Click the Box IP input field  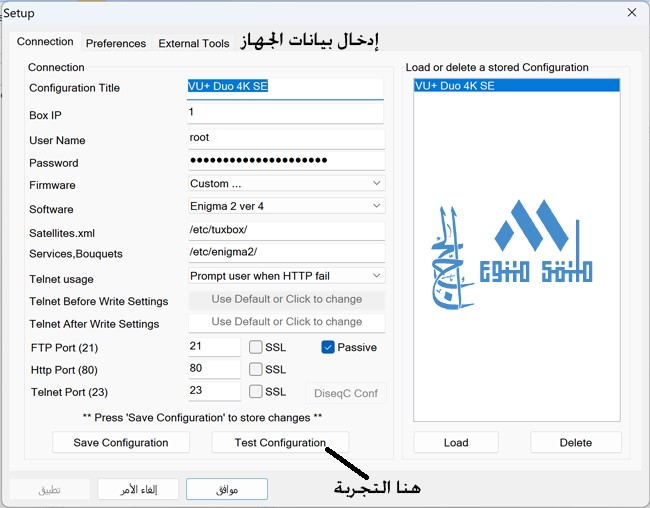tap(286, 113)
